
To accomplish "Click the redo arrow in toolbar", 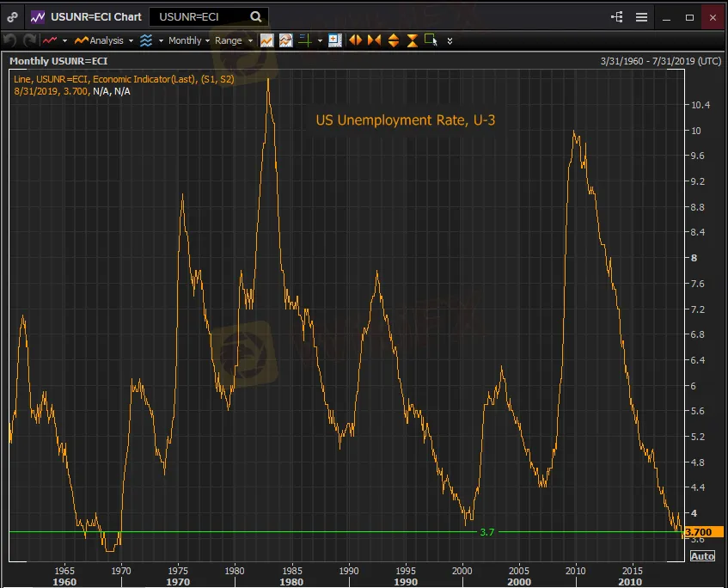I will (x=28, y=40).
